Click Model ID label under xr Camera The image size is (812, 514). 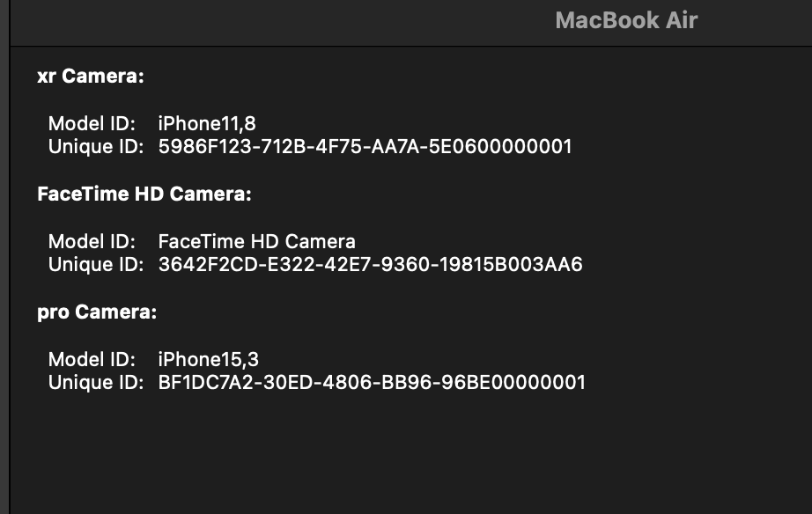pos(92,124)
